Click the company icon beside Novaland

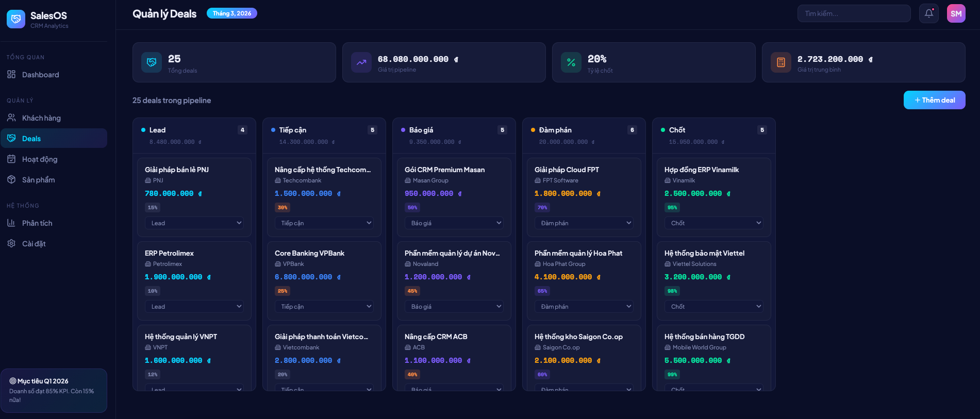[408, 264]
